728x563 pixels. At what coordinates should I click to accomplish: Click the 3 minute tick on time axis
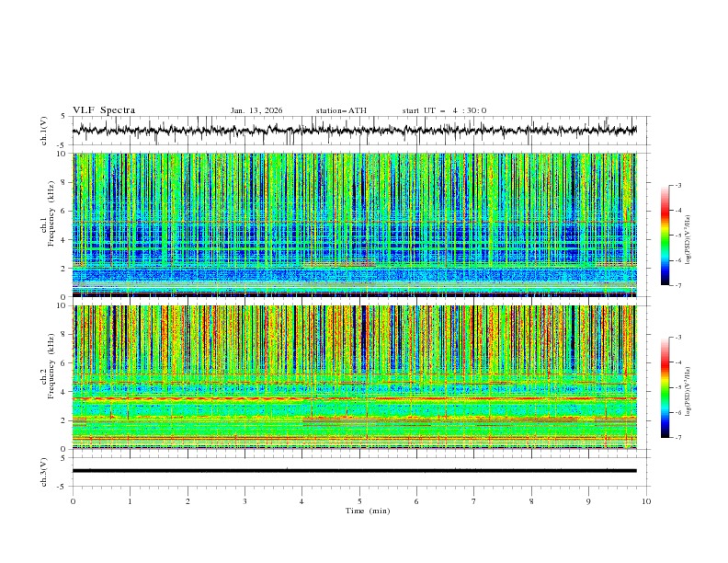pyautogui.click(x=245, y=501)
